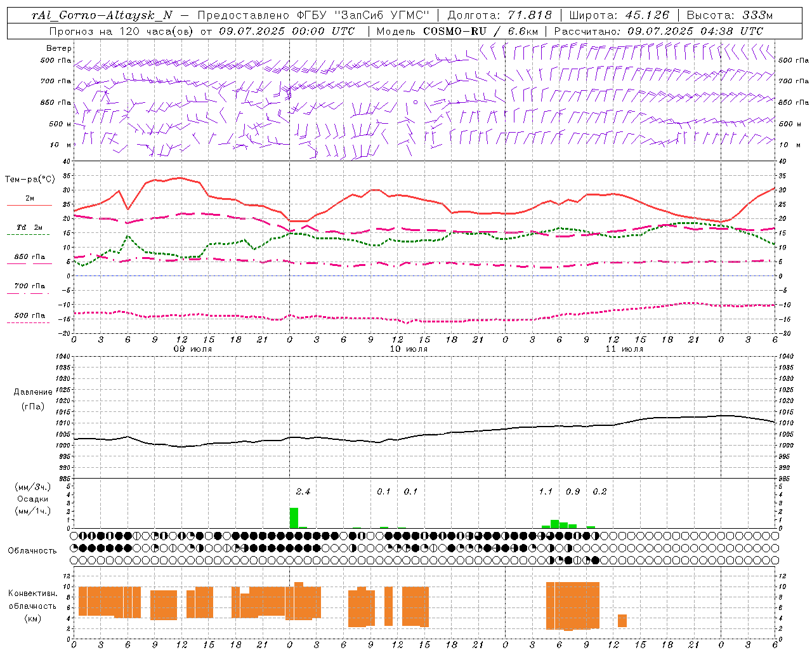Click the longitude value Долгота: 71.818

pos(500,15)
